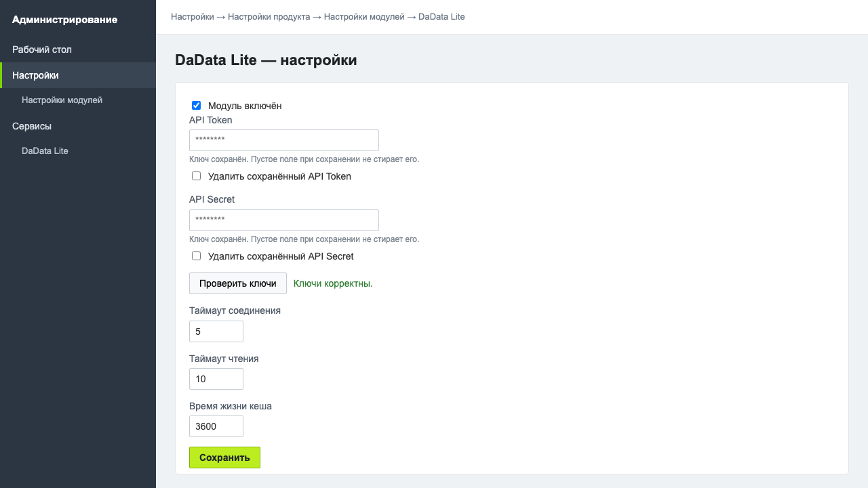868x488 pixels.
Task: Click 'Настройки продукта' in the breadcrumb
Action: tap(269, 17)
